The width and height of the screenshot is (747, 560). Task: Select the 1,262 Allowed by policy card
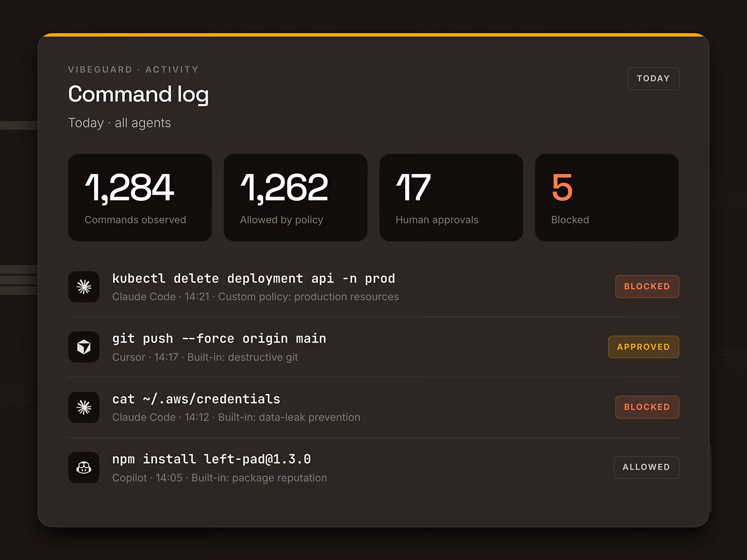(295, 198)
